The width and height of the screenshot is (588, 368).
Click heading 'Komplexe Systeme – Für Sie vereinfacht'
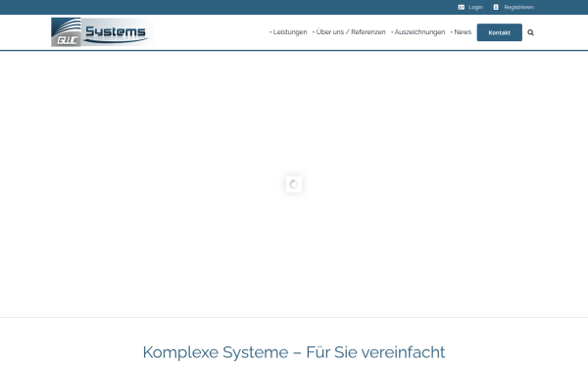tap(294, 352)
